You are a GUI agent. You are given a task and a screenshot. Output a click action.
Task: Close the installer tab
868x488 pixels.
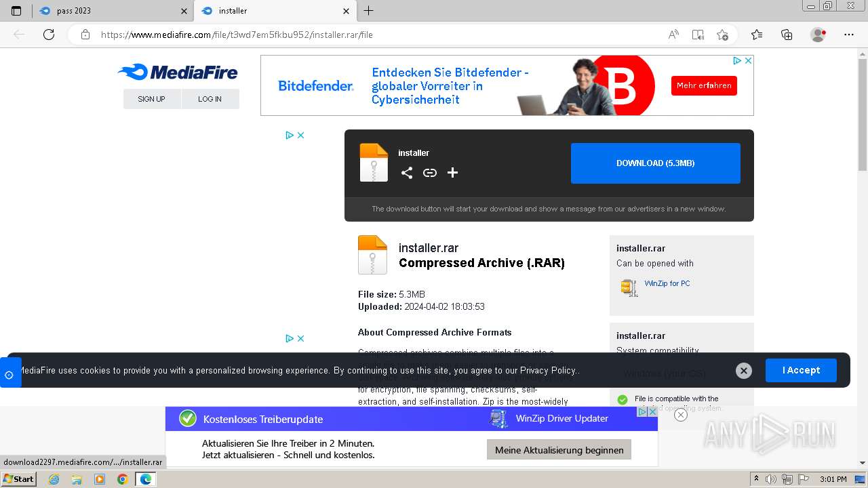pos(346,11)
